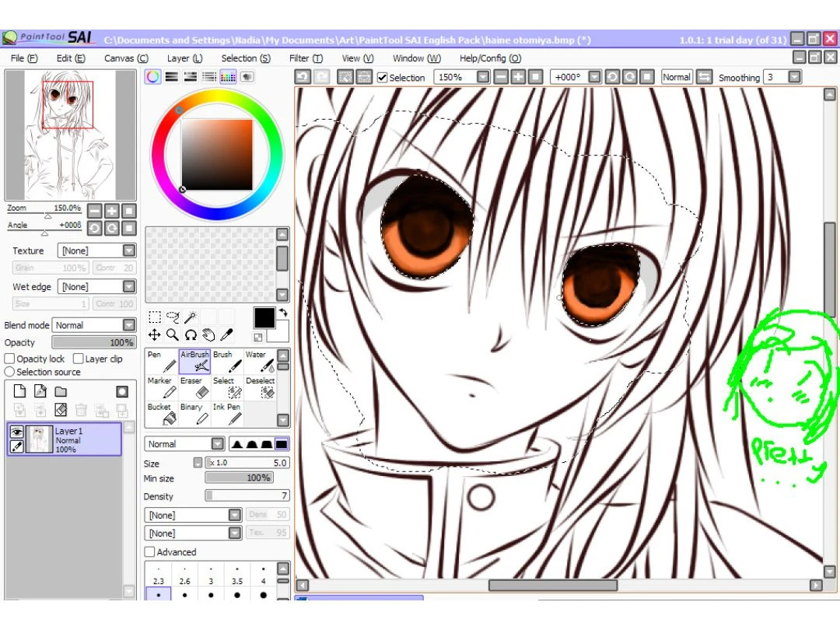Select the Zoom magnifier tool
The width and height of the screenshot is (840, 630).
click(x=173, y=335)
